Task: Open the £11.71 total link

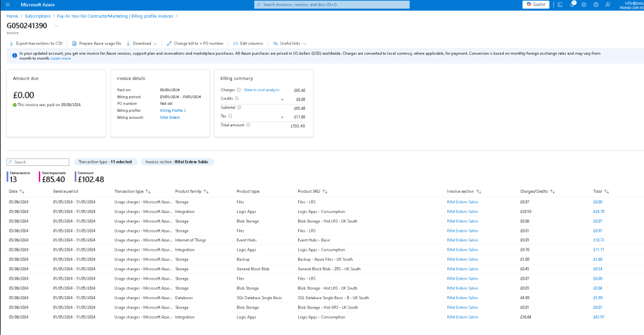Action: tap(599, 250)
